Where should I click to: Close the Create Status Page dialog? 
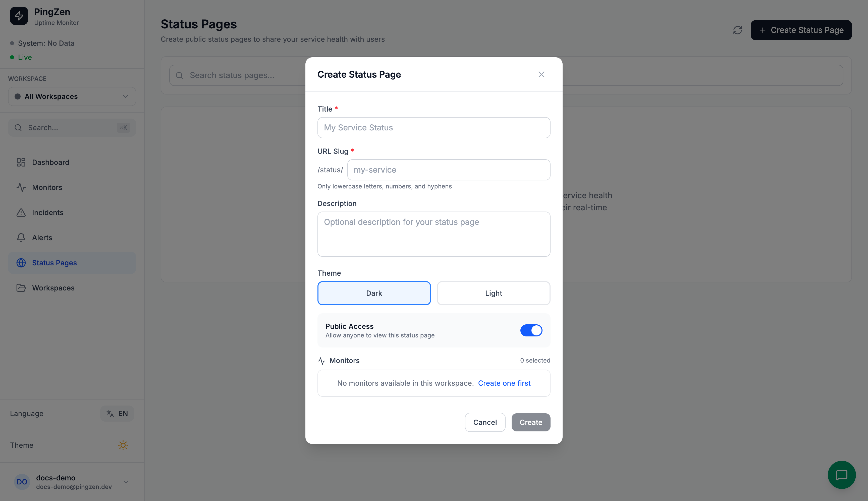(x=541, y=74)
